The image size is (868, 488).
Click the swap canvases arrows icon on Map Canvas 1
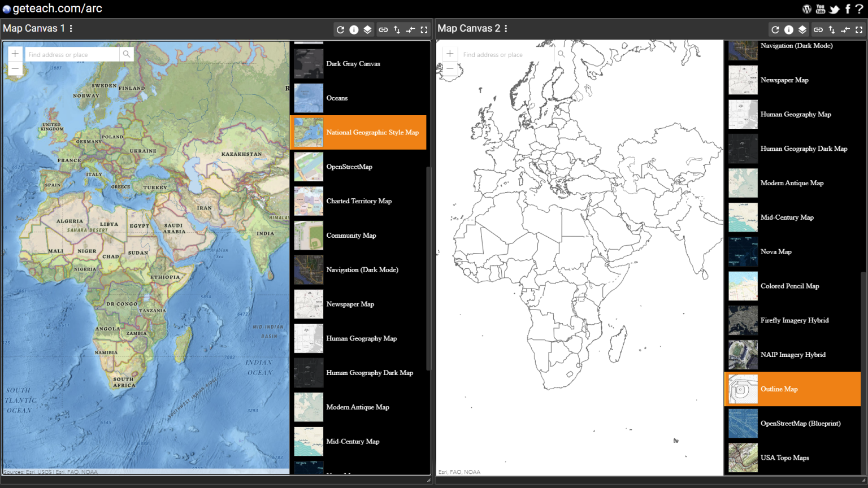point(410,29)
